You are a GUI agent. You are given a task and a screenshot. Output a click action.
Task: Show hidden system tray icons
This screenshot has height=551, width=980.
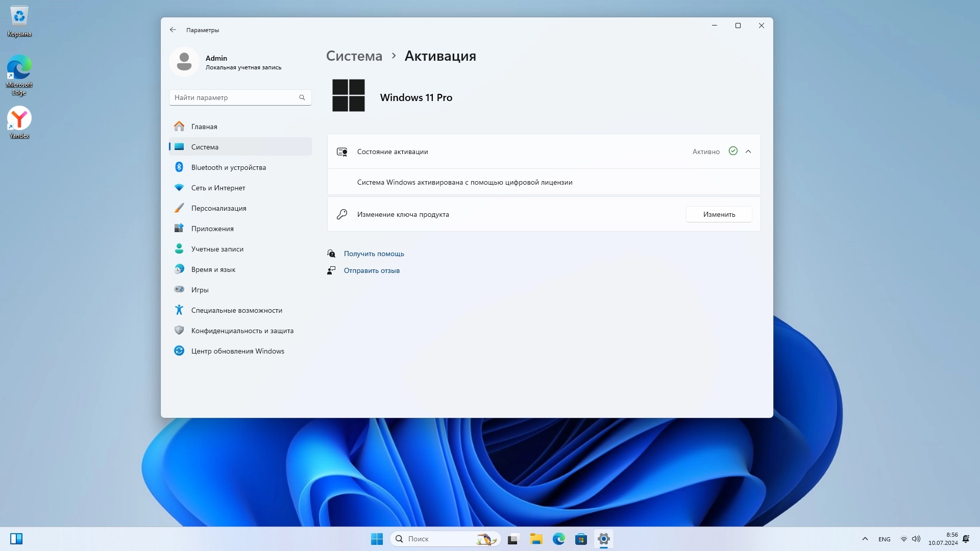click(x=865, y=539)
